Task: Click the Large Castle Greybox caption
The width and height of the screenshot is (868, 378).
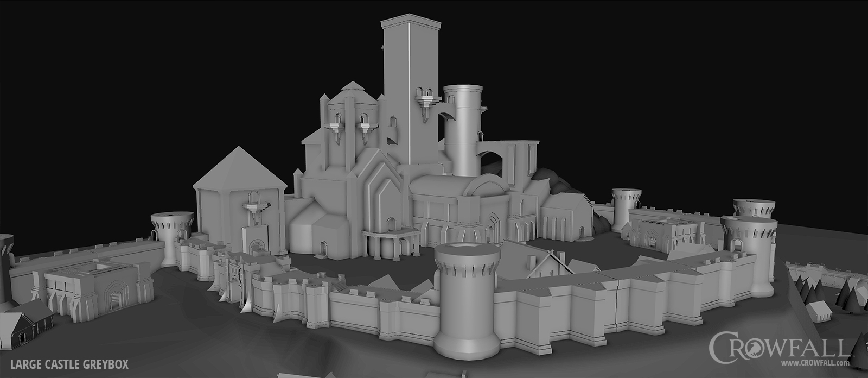Action: 69,364
